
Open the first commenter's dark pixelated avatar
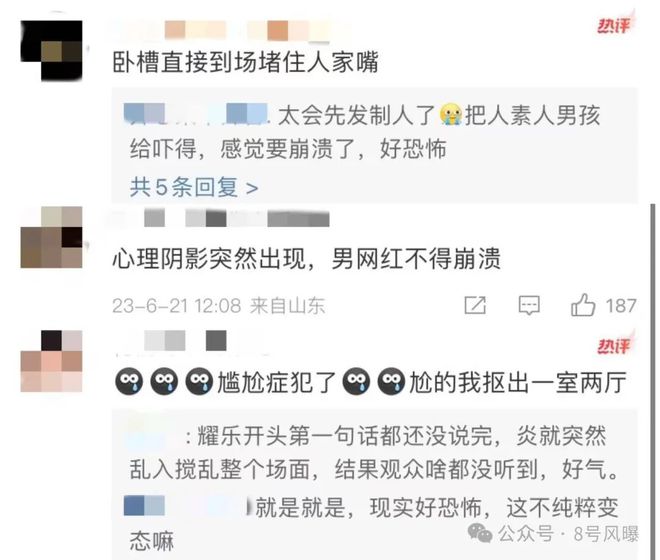point(51,51)
